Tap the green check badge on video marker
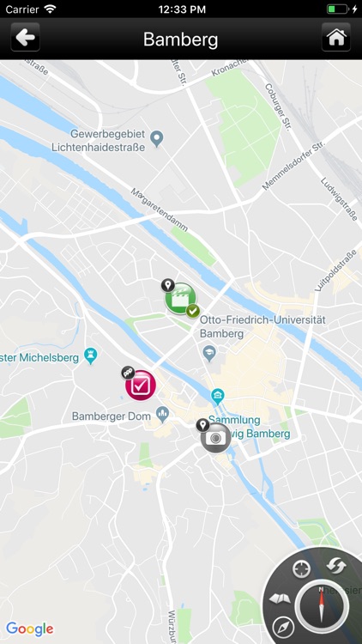This screenshot has width=362, height=644. pyautogui.click(x=193, y=311)
